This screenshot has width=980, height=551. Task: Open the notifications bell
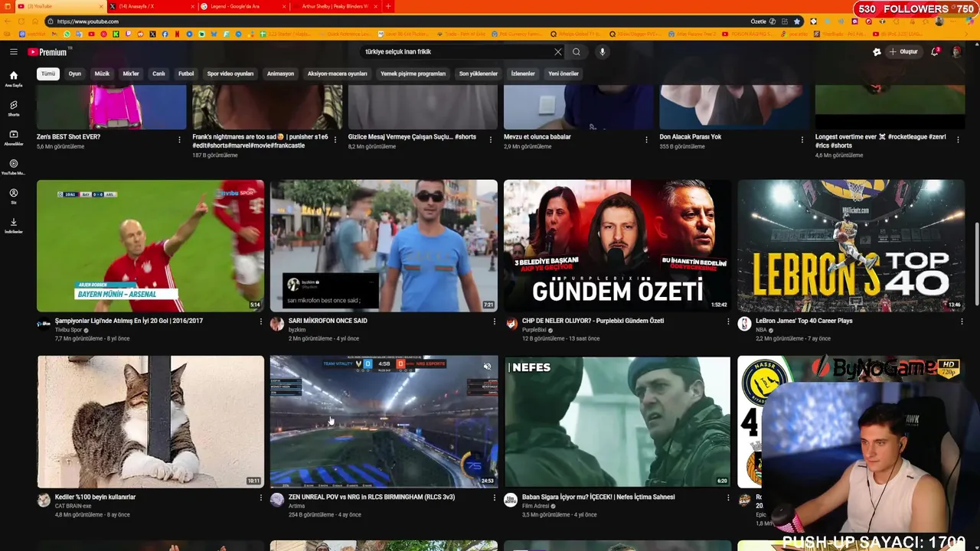(x=935, y=52)
